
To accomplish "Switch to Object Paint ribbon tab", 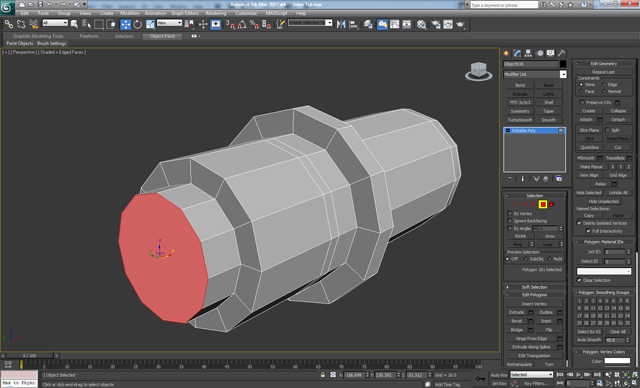I will click(x=162, y=36).
